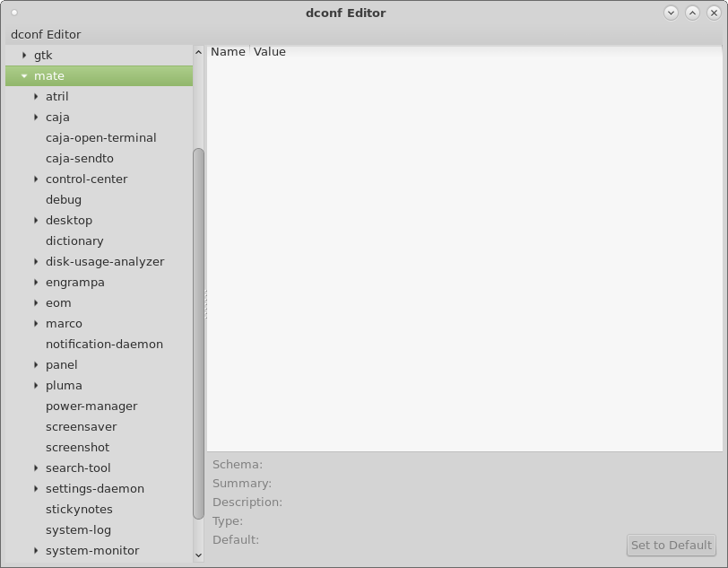Maximize the dconf Editor window

pos(692,13)
